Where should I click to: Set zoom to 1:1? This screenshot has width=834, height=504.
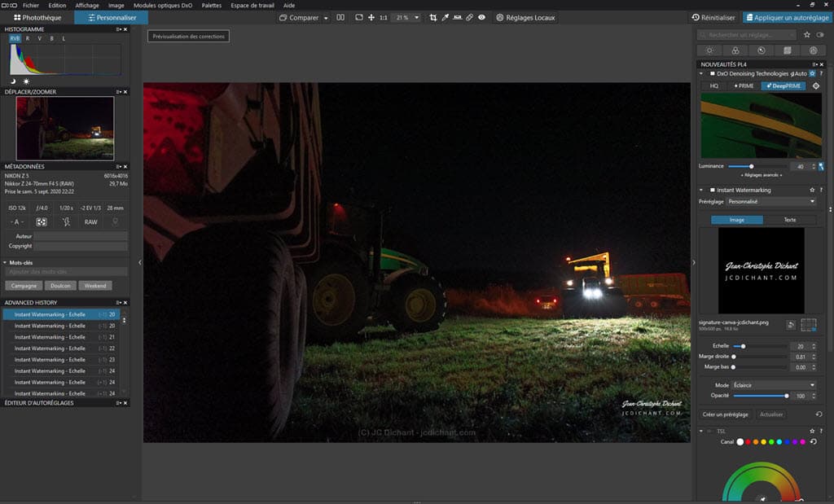click(x=384, y=18)
